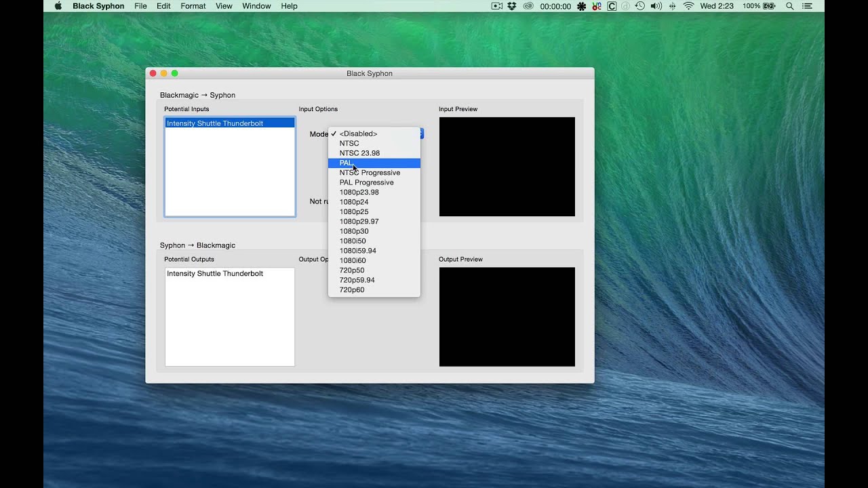Select 1080i60 mode
868x488 pixels.
374,260
